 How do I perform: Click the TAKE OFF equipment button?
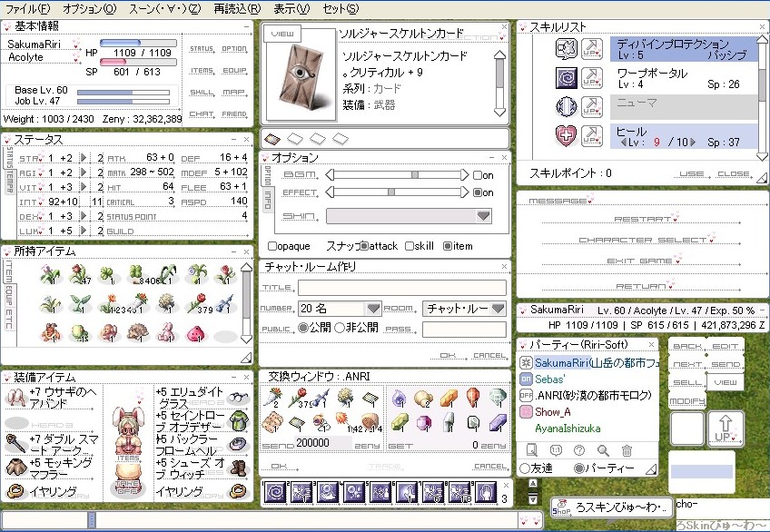pyautogui.click(x=127, y=487)
